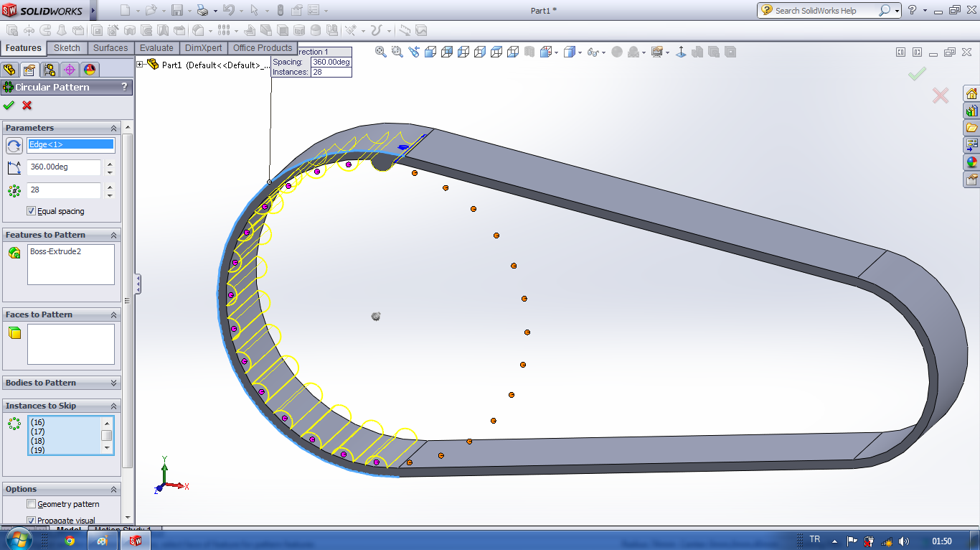
Task: Expand the Part1 tree node
Action: click(140, 65)
